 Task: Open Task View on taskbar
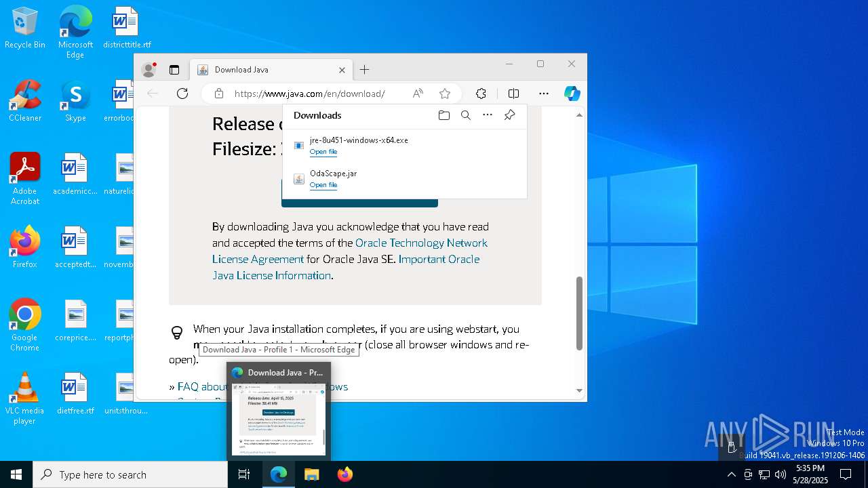click(x=244, y=474)
